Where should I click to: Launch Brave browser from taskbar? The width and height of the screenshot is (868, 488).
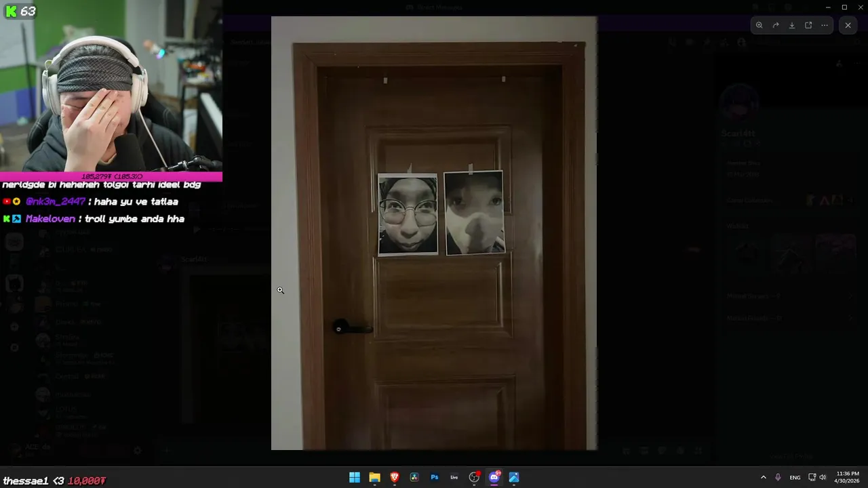[x=394, y=477]
